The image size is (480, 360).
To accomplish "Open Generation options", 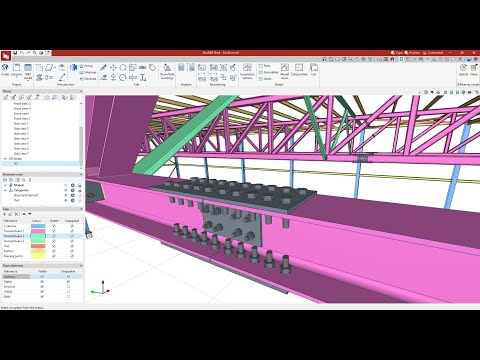I will click(x=247, y=71).
